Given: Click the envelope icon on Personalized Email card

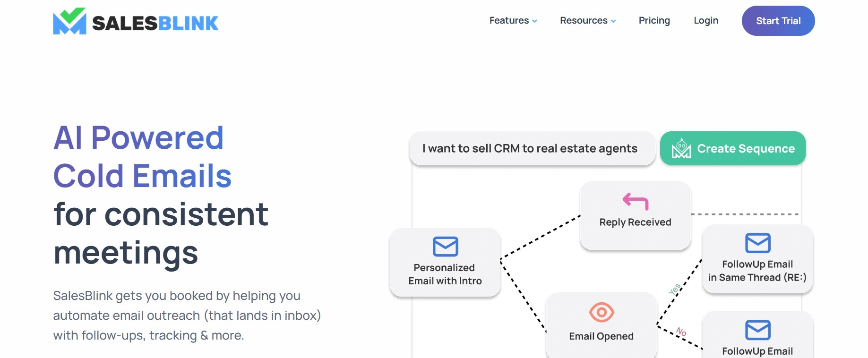Looking at the screenshot, I should 445,247.
